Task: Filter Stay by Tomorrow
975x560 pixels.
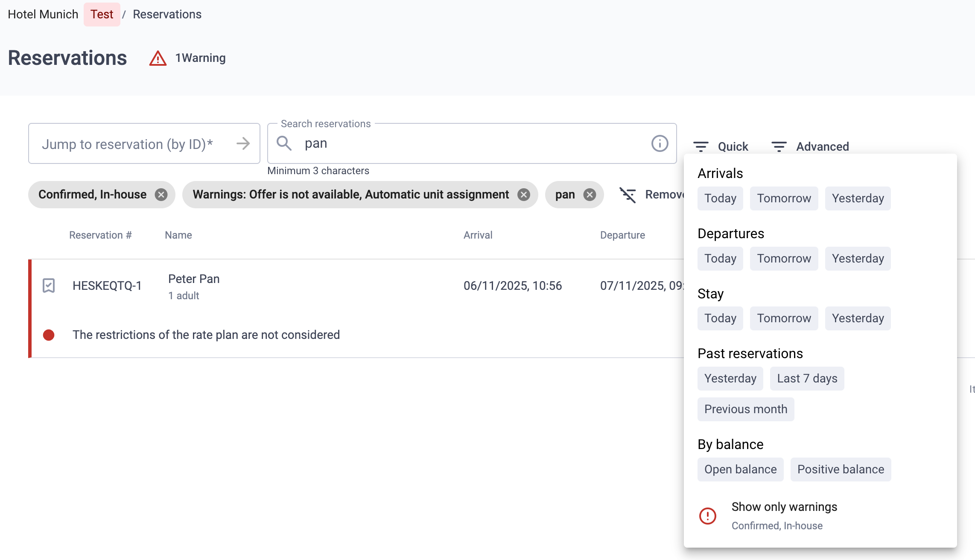Action: pyautogui.click(x=784, y=318)
